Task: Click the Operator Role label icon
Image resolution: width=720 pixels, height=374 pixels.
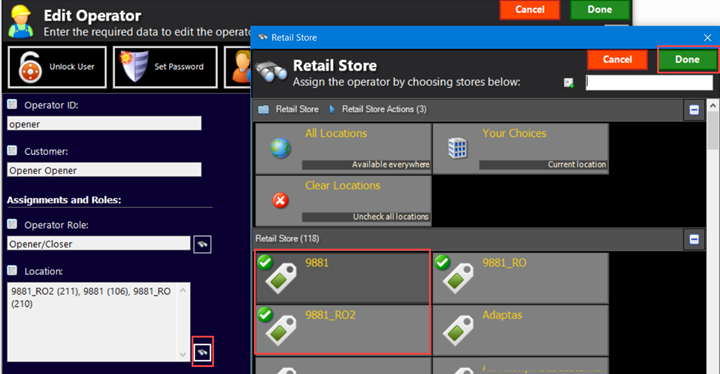Action: coord(12,224)
